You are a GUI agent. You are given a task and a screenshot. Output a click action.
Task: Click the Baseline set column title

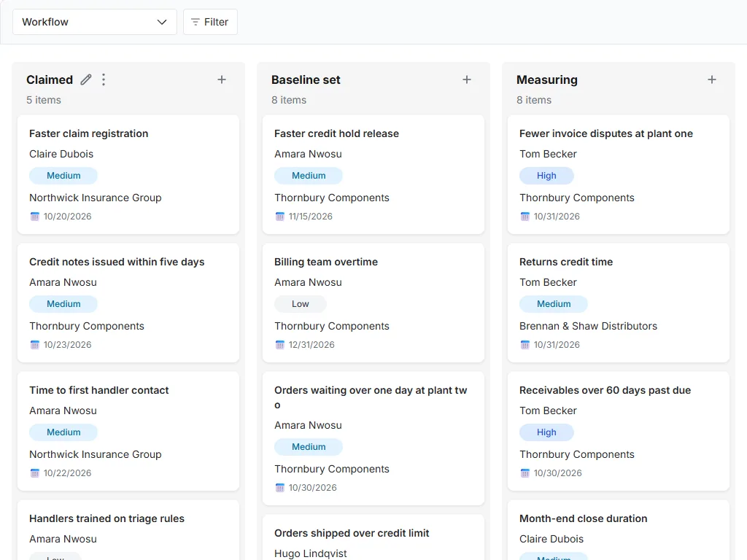[x=306, y=79]
